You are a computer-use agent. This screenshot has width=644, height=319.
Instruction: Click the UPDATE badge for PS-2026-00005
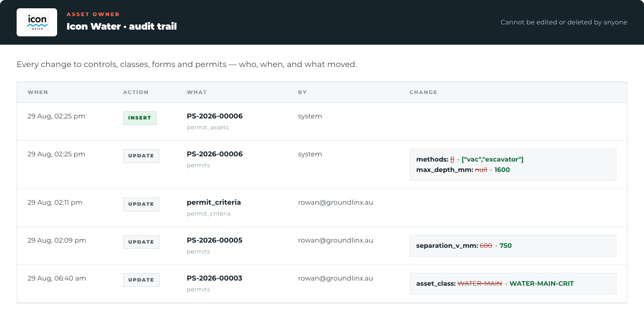pos(141,242)
